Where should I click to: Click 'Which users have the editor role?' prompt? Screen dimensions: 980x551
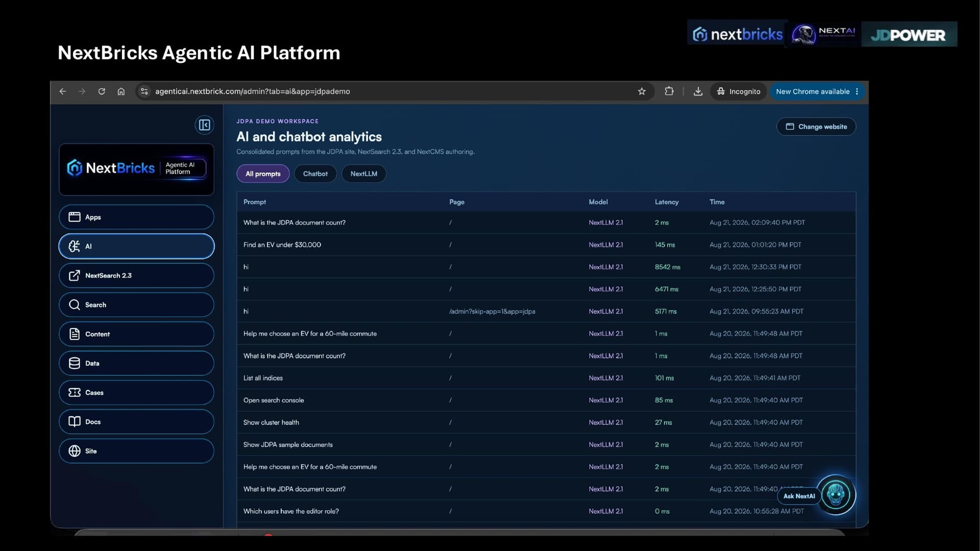pyautogui.click(x=291, y=511)
